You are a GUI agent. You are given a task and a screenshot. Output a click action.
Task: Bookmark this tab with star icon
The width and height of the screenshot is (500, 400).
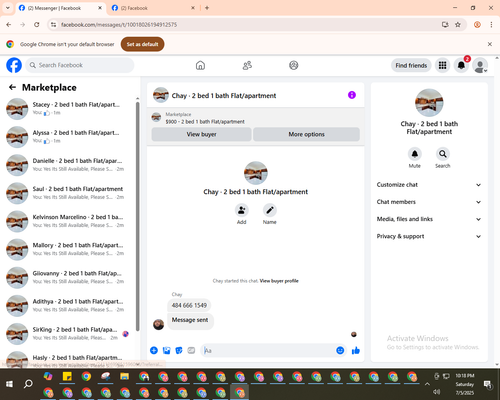[x=458, y=25]
